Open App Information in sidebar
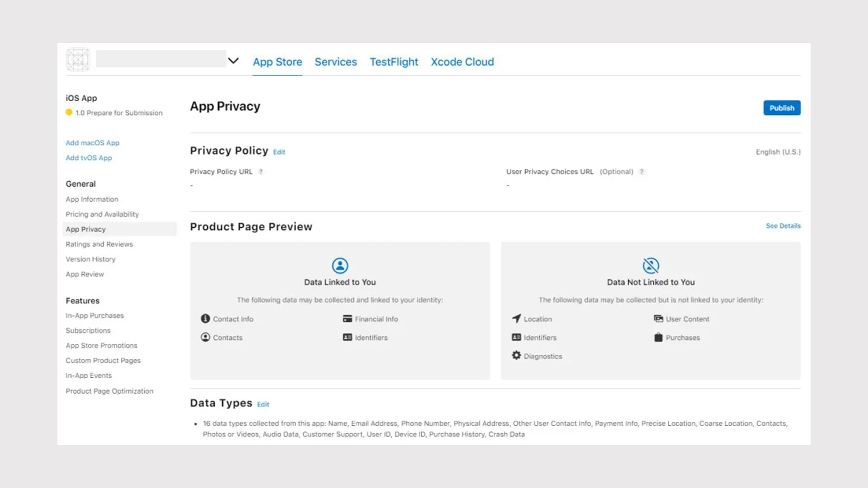 tap(92, 199)
